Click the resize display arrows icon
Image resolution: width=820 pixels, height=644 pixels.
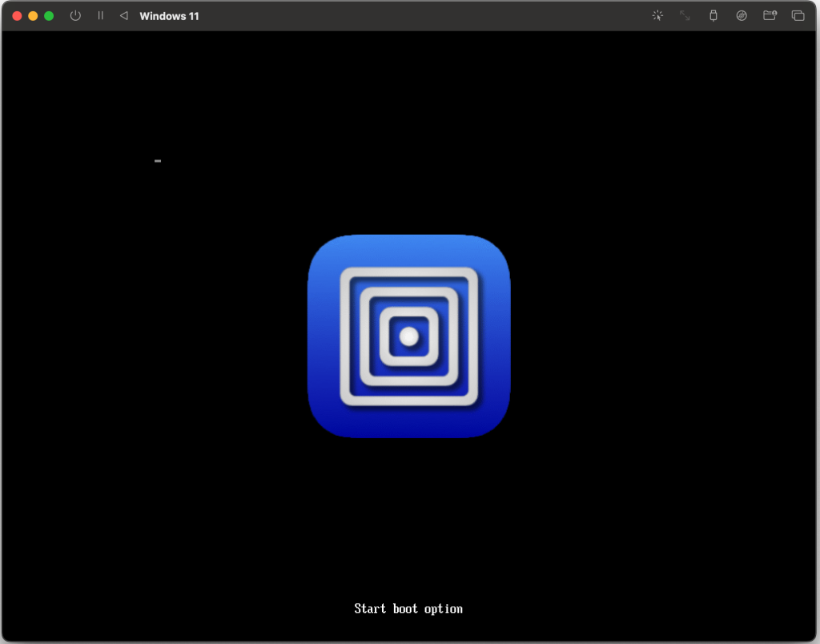(685, 16)
